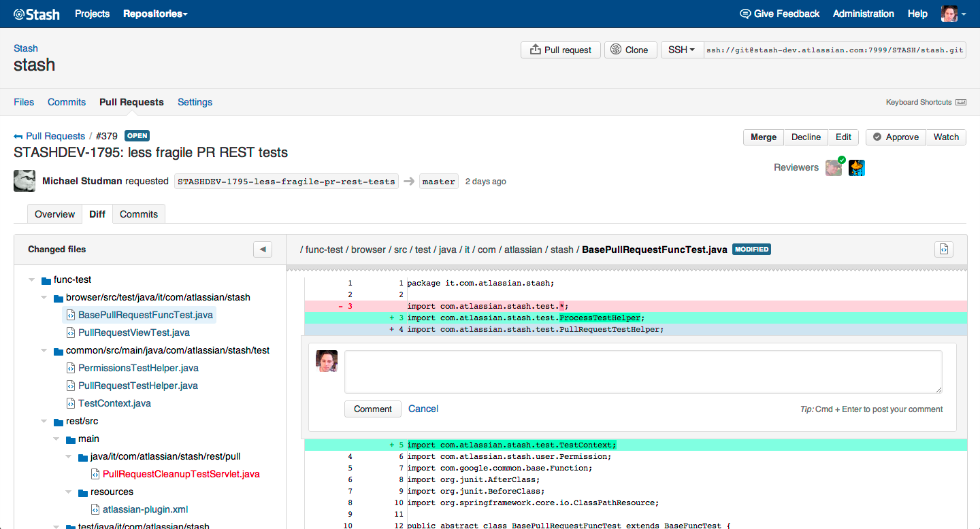This screenshot has height=529, width=980.
Task: Open PullRequestViewTest.java file
Action: [x=133, y=332]
